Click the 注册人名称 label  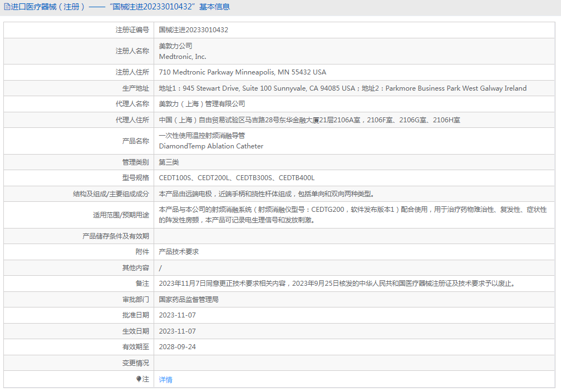pyautogui.click(x=132, y=51)
